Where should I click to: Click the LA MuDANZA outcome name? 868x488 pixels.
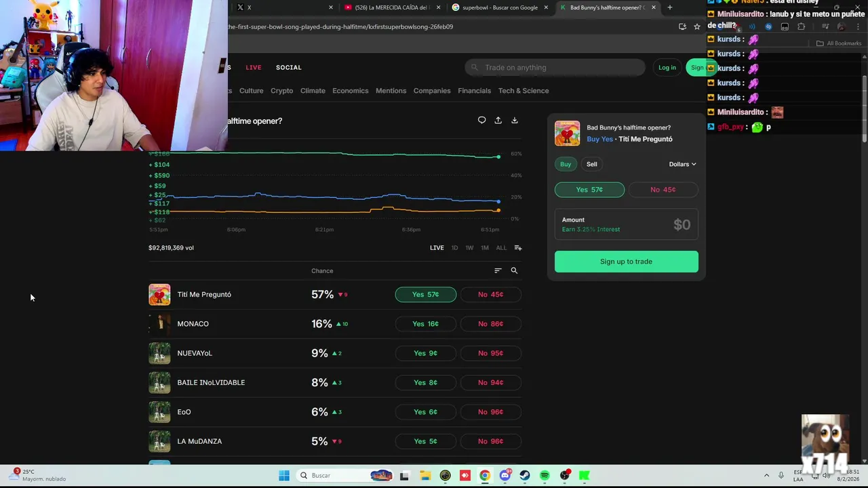click(x=199, y=441)
